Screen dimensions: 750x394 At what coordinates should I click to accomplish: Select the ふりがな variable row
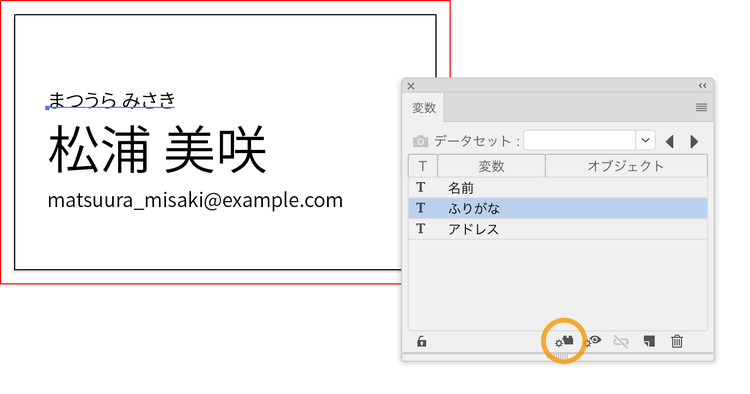coord(558,208)
